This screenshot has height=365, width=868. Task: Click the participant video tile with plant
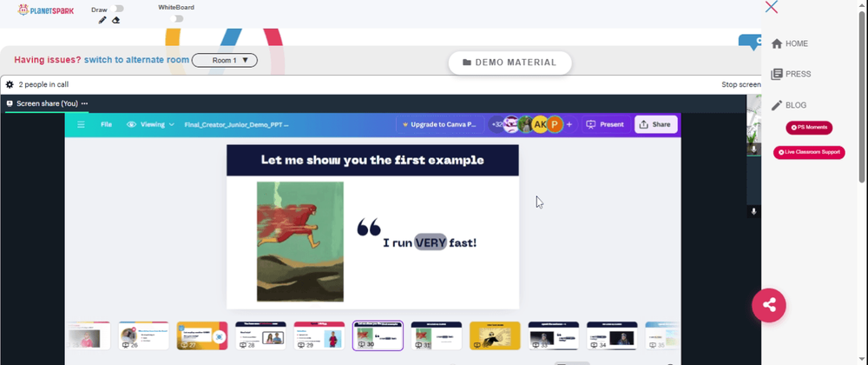(x=753, y=125)
